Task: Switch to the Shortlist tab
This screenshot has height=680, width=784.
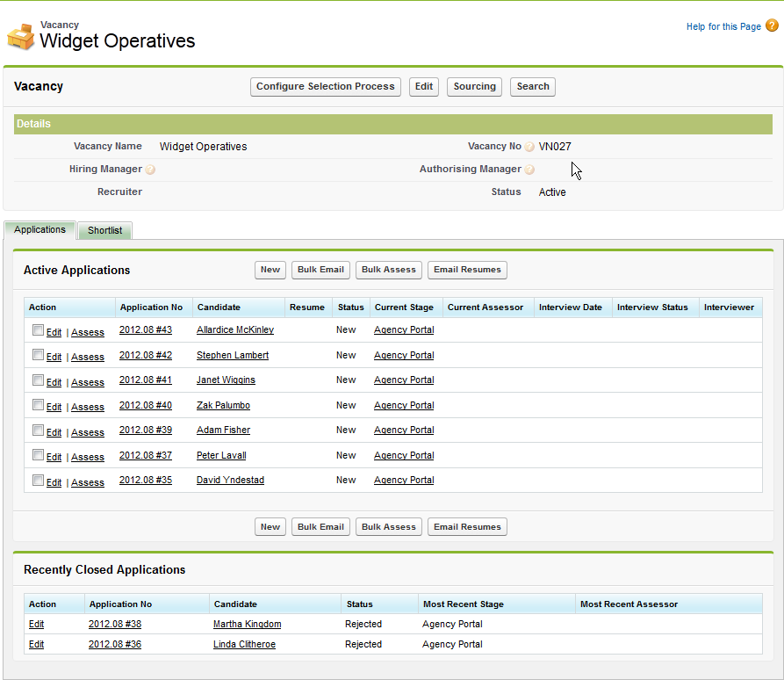Action: tap(104, 230)
